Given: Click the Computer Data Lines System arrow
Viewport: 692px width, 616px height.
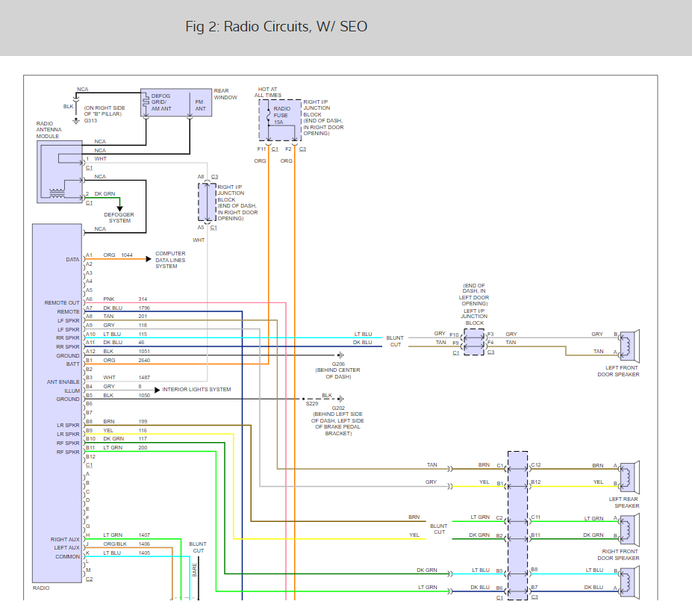Looking at the screenshot, I should click(147, 259).
